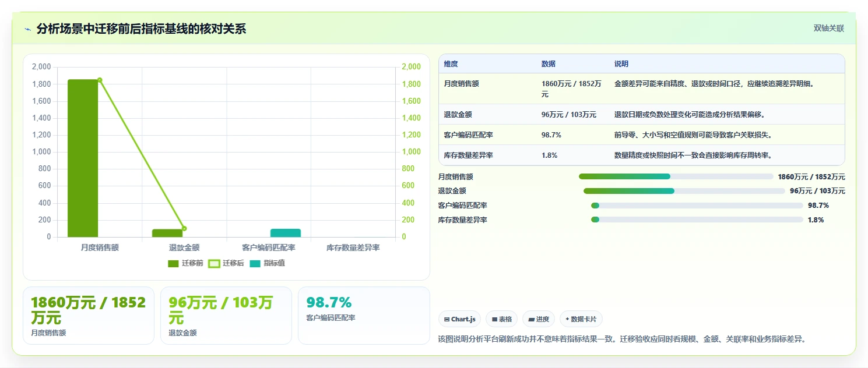
Task: Select the 表格 tag chip
Action: (501, 319)
